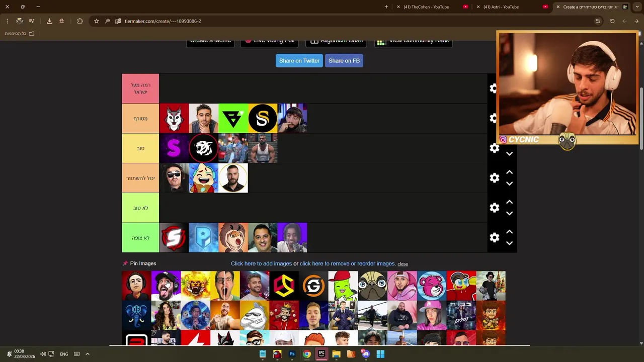The height and width of the screenshot is (362, 644).
Task: Select the green לא צופה tier label
Action: tap(140, 238)
